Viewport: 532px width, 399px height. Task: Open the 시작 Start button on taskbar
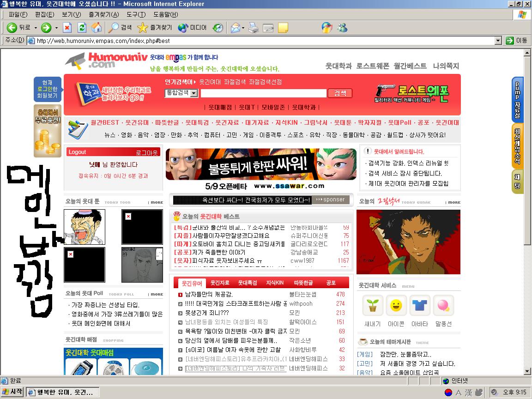pos(12,392)
